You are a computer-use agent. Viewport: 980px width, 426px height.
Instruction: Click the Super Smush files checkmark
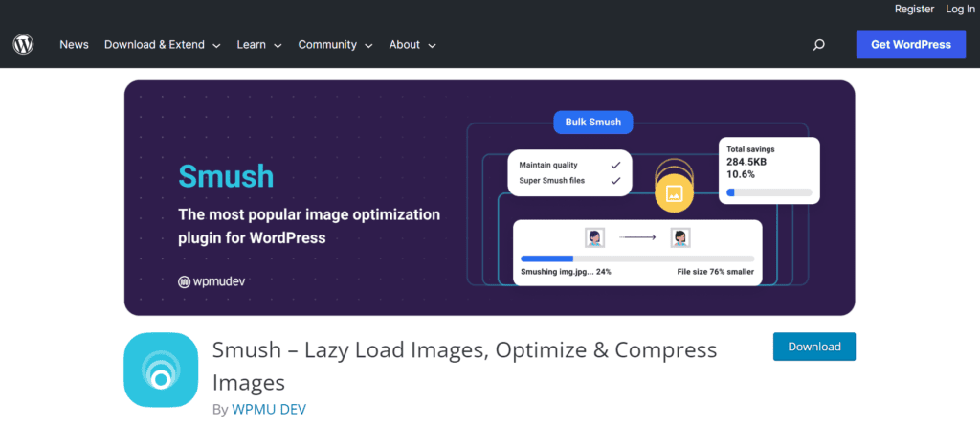coord(615,181)
